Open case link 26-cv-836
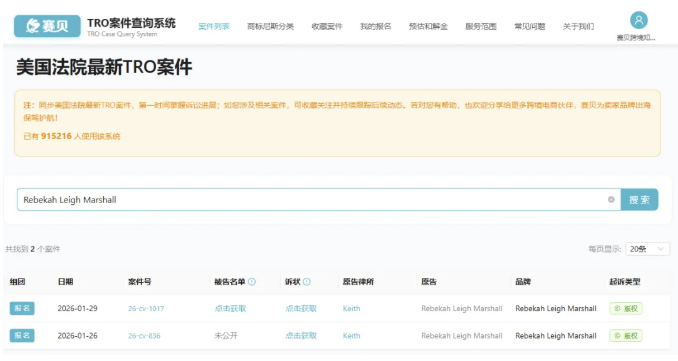The width and height of the screenshot is (678, 361). 144,336
